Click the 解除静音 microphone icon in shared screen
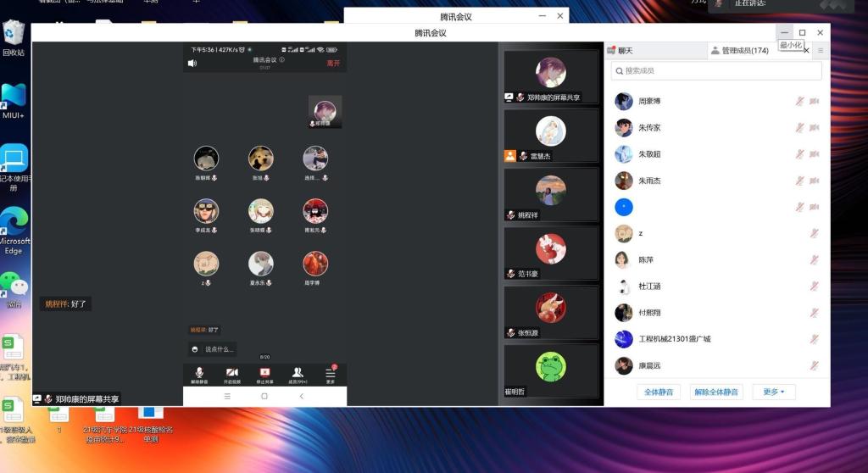868x473 pixels. click(199, 373)
